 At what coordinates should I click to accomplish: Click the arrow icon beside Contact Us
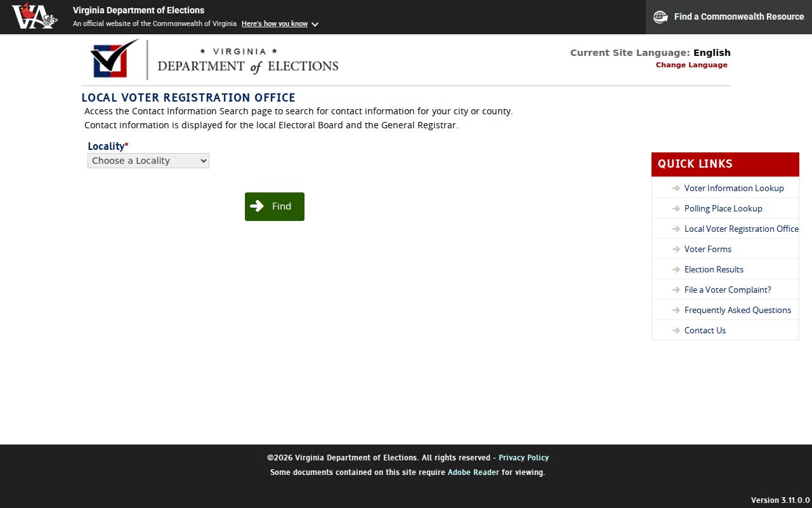point(676,331)
